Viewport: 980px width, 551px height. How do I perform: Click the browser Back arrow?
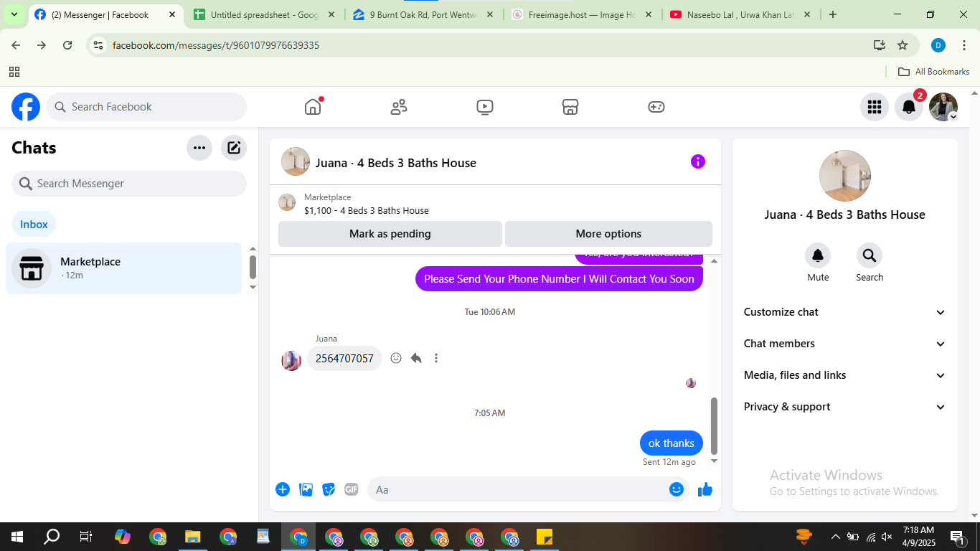pos(16,45)
